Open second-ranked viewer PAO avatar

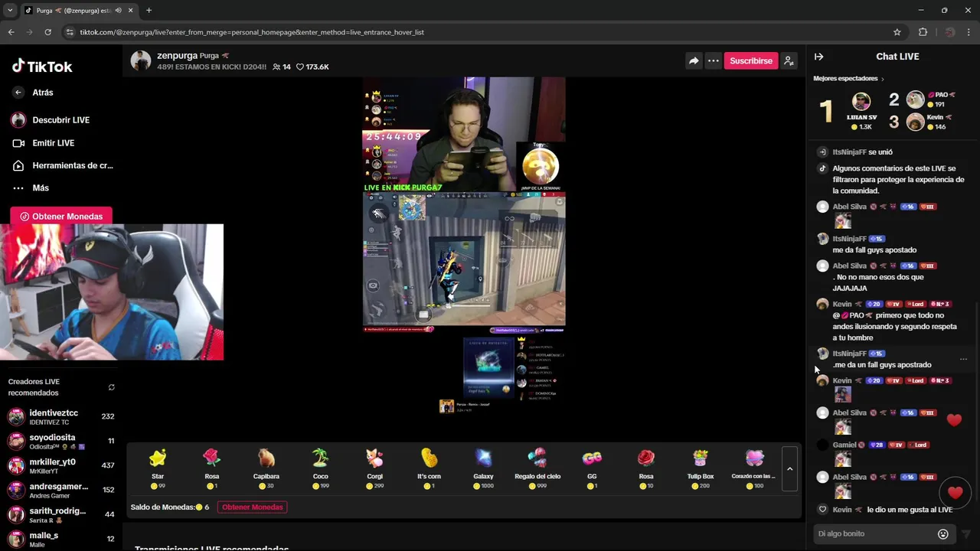pyautogui.click(x=916, y=99)
